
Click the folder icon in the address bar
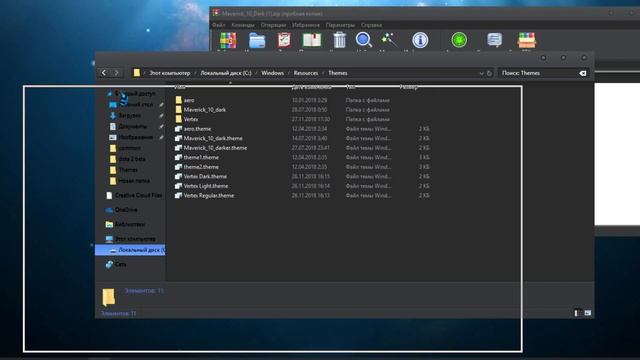tap(137, 73)
